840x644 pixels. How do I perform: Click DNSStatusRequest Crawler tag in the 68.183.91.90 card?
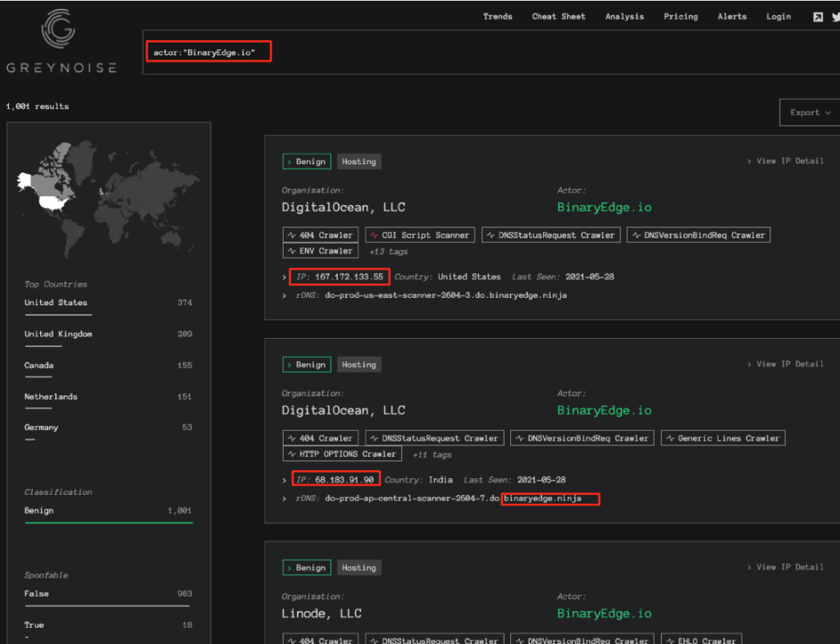pyautogui.click(x=435, y=438)
